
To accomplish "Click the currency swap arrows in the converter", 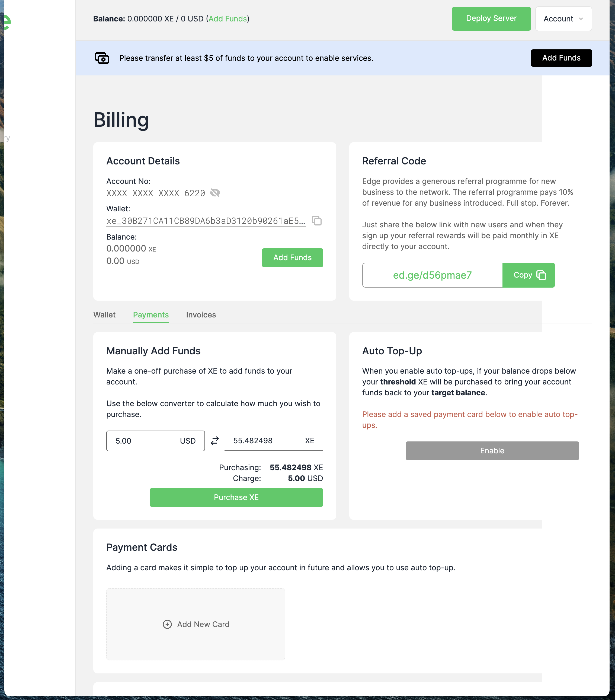I will click(x=214, y=441).
